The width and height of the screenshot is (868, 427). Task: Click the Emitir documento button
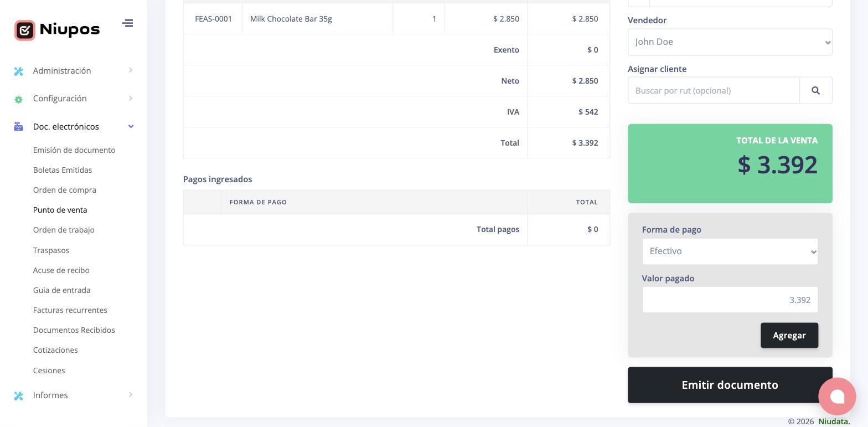(x=730, y=385)
